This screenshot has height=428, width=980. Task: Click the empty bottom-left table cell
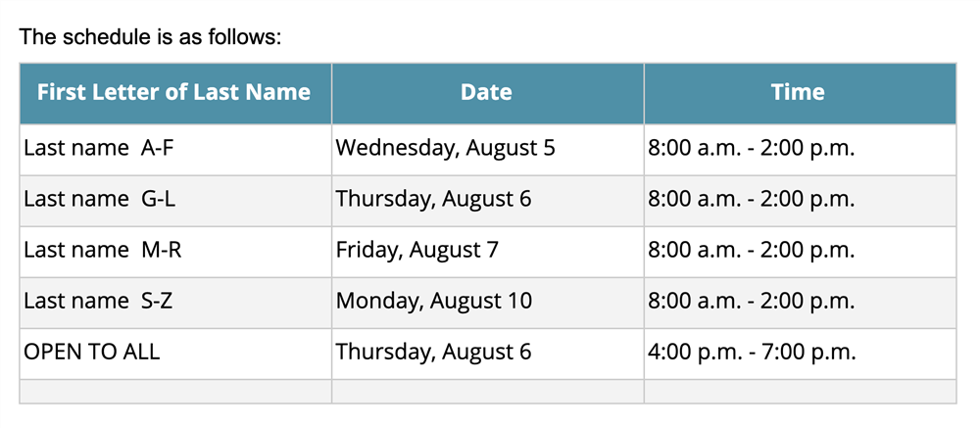coord(175,391)
